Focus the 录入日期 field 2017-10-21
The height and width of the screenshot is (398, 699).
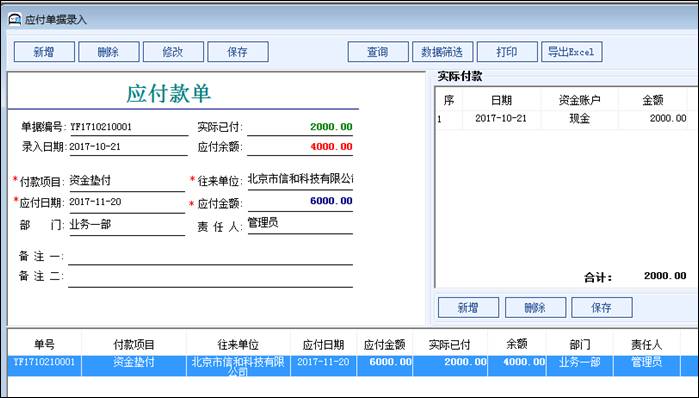[x=129, y=147]
